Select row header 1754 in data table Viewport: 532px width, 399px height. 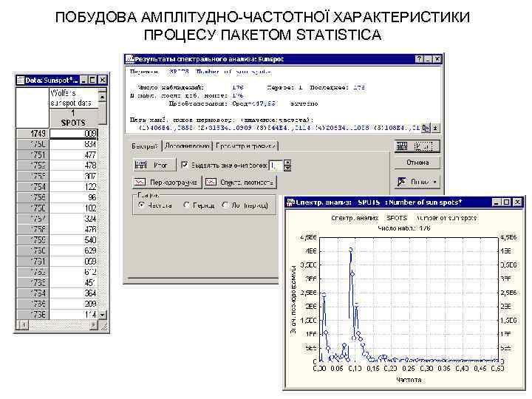33,187
